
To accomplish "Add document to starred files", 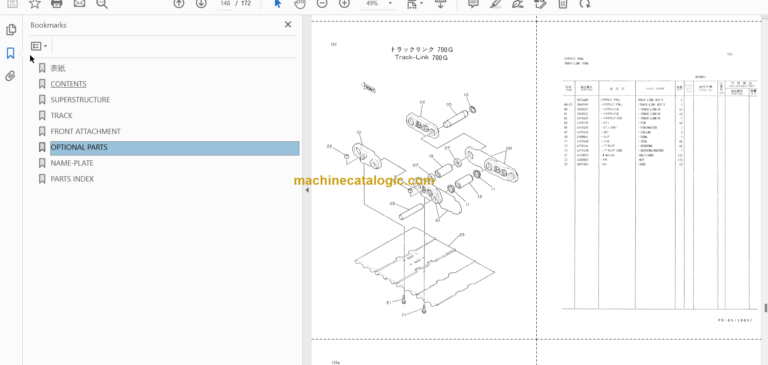I will [x=35, y=3].
